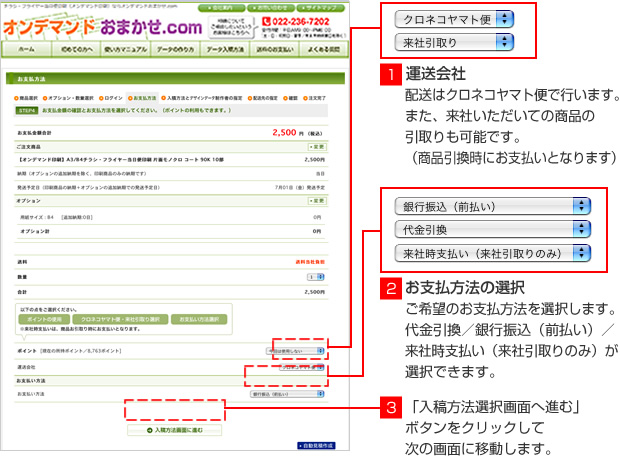
Task: Click the お支払い方法選択 green button
Action: 199,319
